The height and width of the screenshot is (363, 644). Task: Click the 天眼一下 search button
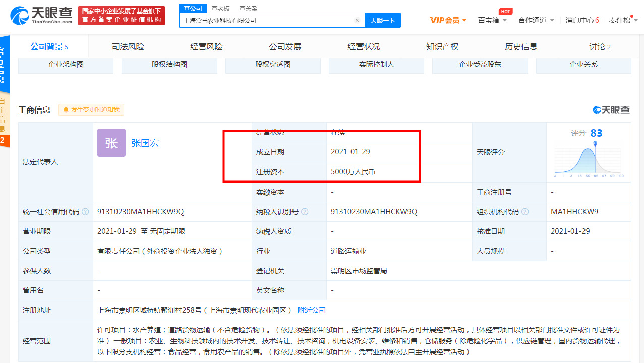(383, 21)
